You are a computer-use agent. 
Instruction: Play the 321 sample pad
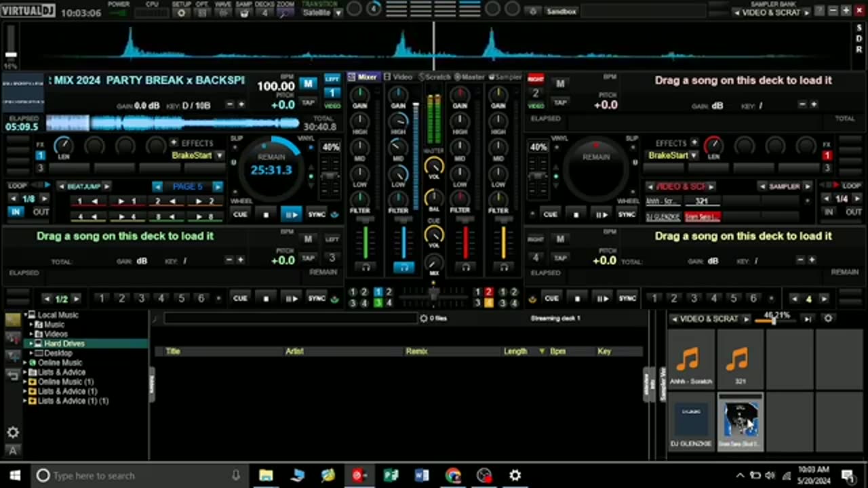tap(740, 359)
